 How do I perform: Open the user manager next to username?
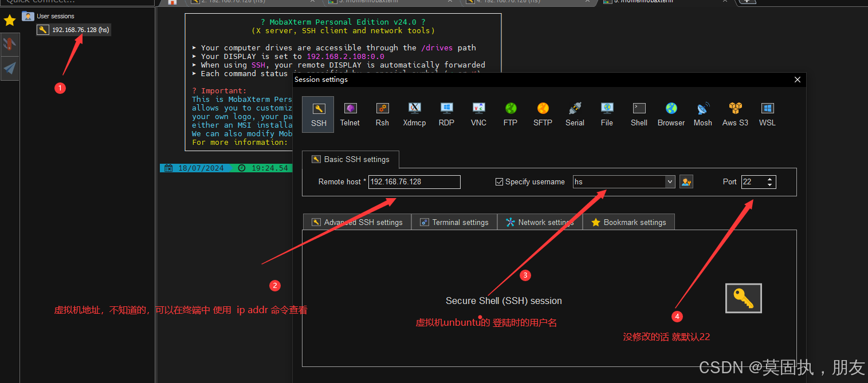(686, 181)
